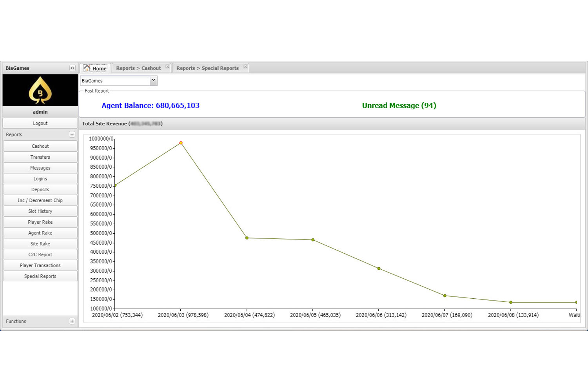This screenshot has height=392, width=588.
Task: Collapse the BiaGames sidebar panel
Action: 72,68
